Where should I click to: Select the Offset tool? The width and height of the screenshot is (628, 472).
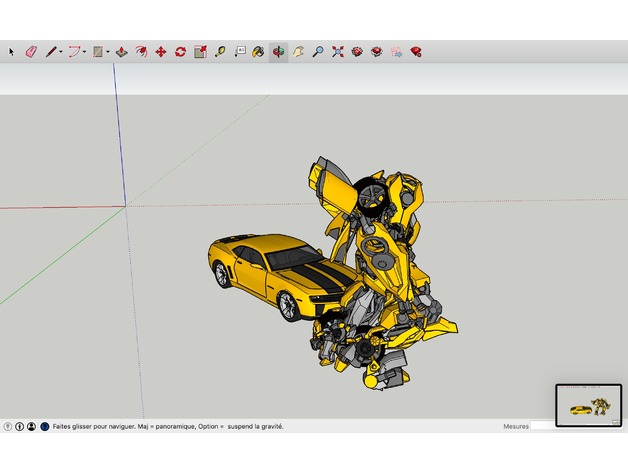tap(141, 52)
